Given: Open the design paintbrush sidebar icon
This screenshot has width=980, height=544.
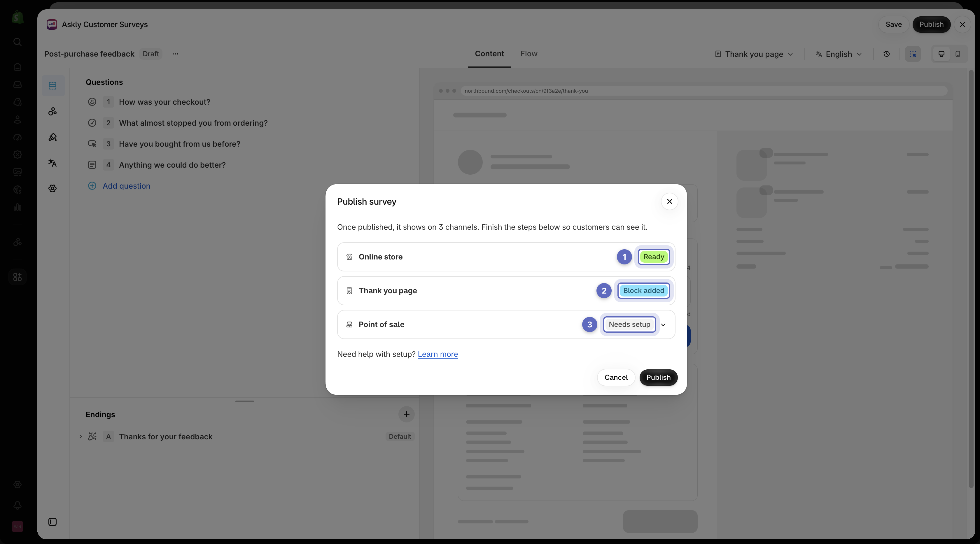Looking at the screenshot, I should 53,137.
